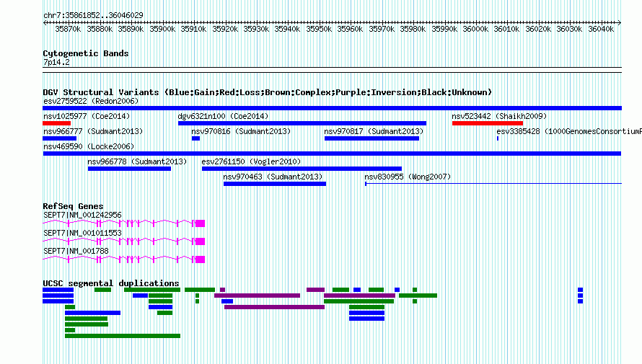Click the magenta gene model of SEPT7|NM_001788

[x=123, y=259]
